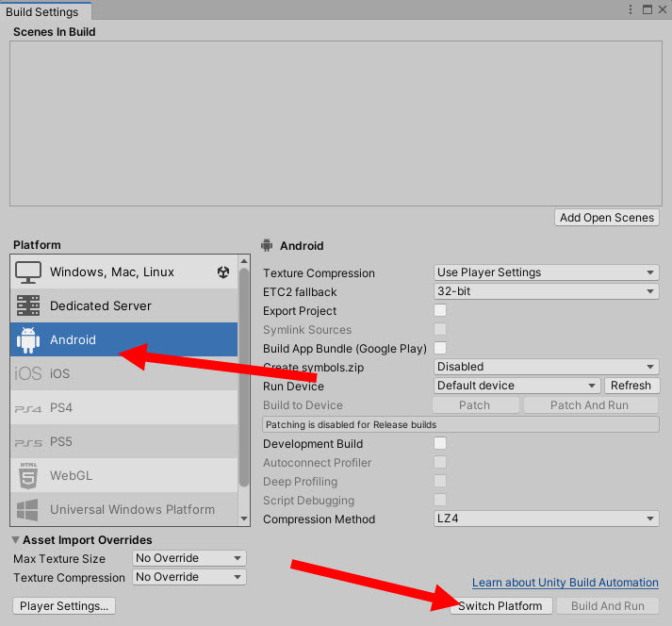Enable Build App Bundle (Google Play)
The image size is (672, 626).
pyautogui.click(x=440, y=348)
